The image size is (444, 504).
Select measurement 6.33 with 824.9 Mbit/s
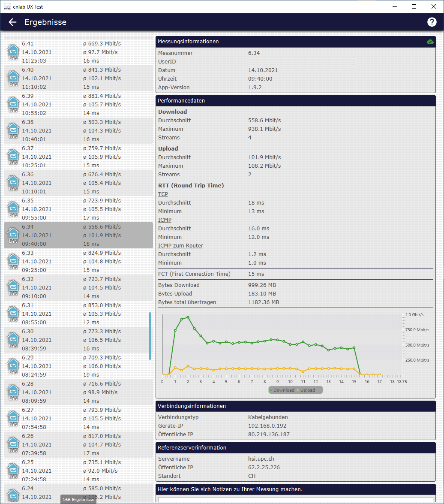click(x=78, y=262)
